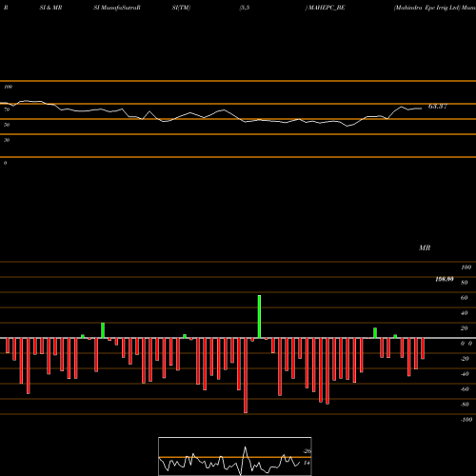Click the tallest green MR bar
476x476 pixels.
tap(259, 316)
